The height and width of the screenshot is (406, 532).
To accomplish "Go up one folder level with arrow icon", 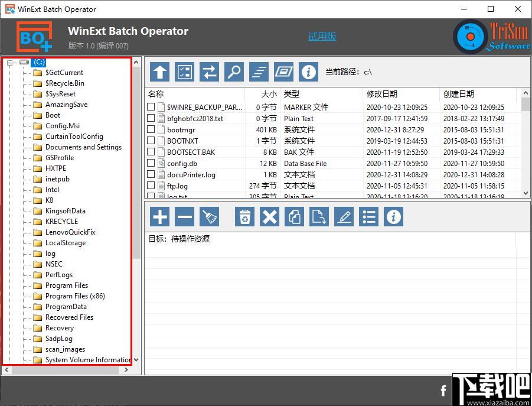I will point(160,72).
